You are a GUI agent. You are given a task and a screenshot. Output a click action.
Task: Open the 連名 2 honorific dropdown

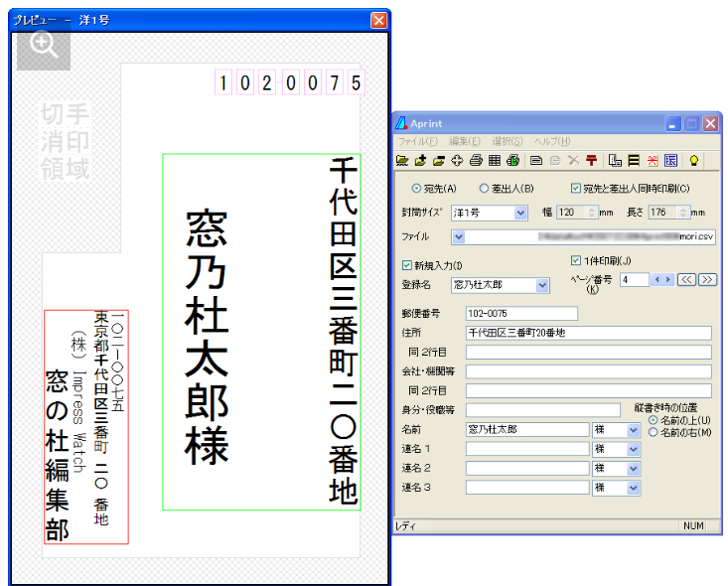634,469
